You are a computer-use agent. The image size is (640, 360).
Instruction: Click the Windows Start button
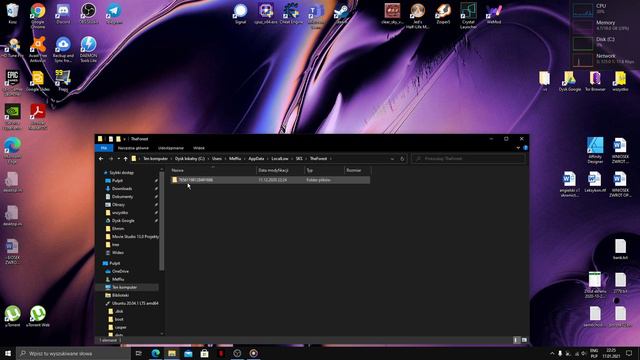8,353
